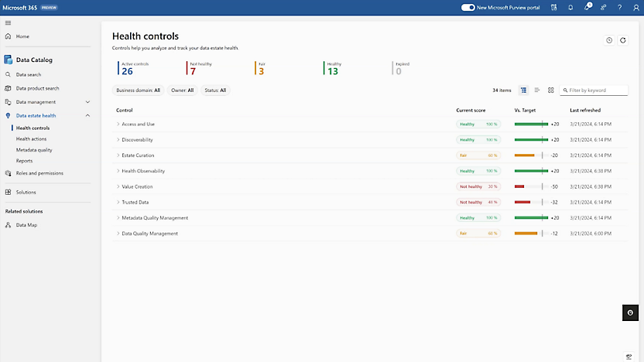Click the header icon left of the bell

click(554, 8)
